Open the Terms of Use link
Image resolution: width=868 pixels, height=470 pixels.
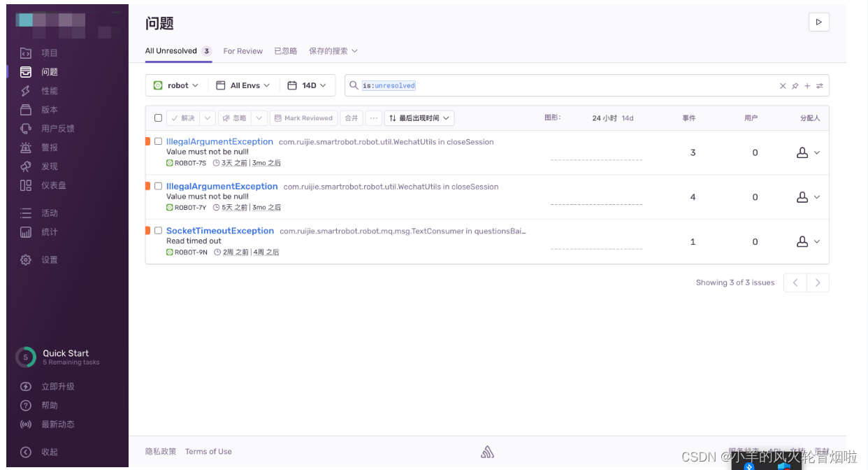point(208,452)
